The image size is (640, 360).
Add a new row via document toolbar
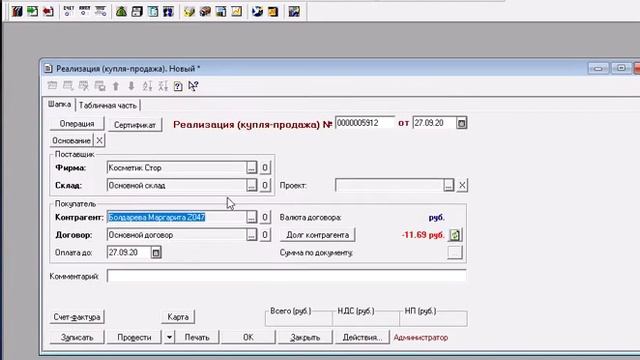pyautogui.click(x=52, y=86)
